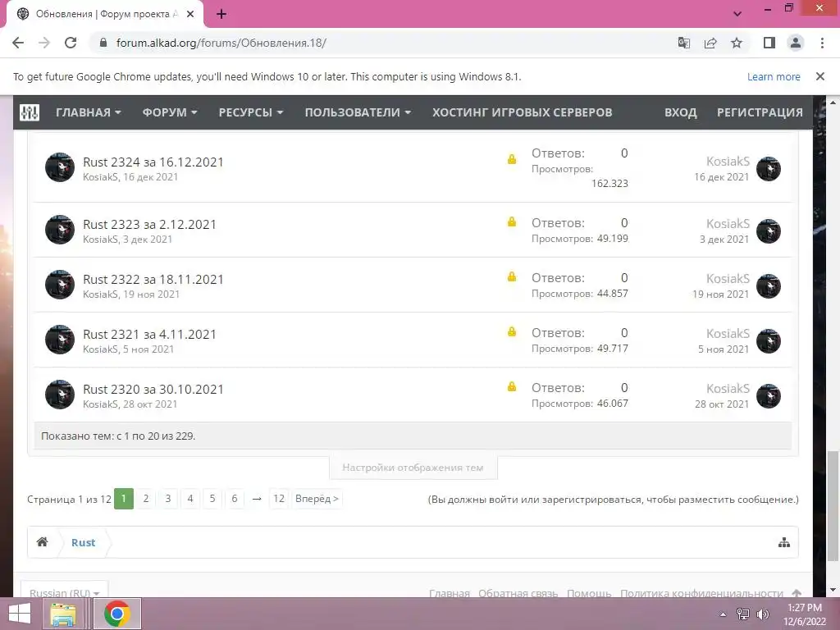Dismiss the Chrome update notification bar
This screenshot has width=840, height=630.
tap(820, 76)
